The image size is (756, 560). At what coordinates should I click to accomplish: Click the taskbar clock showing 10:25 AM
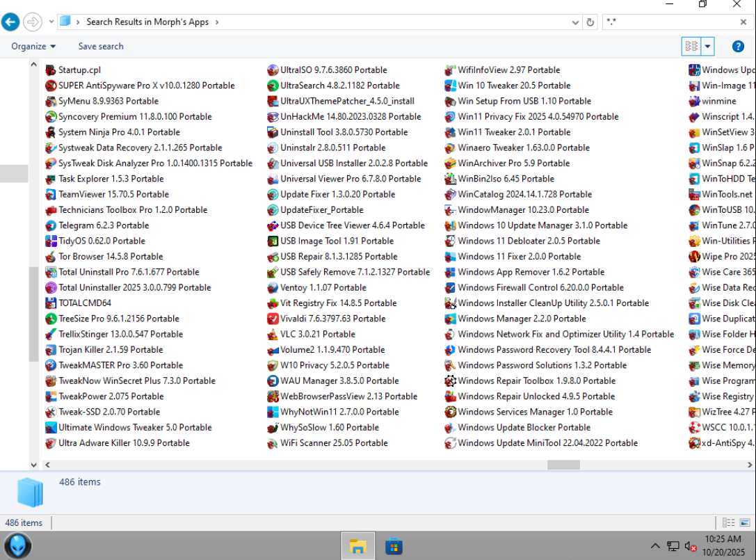[x=723, y=538]
